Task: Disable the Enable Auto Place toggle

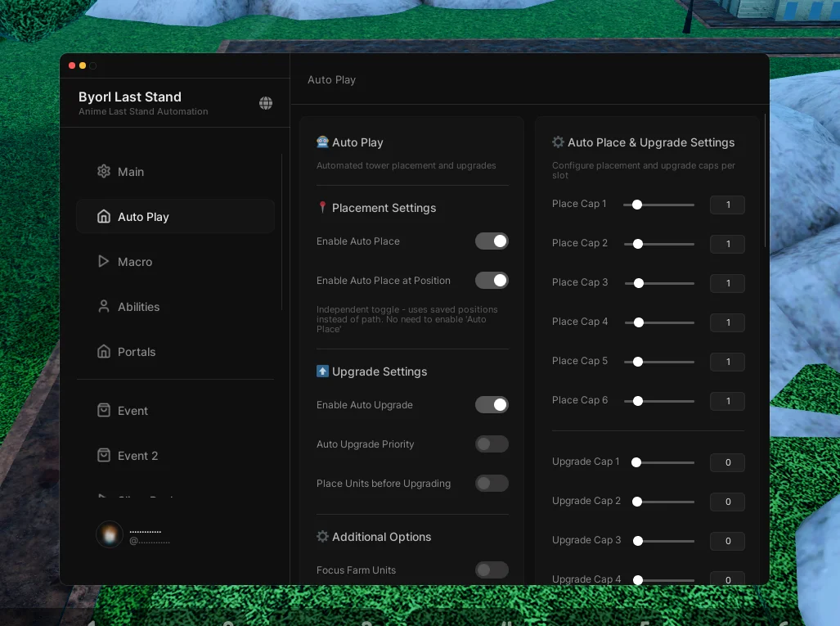Action: [492, 241]
